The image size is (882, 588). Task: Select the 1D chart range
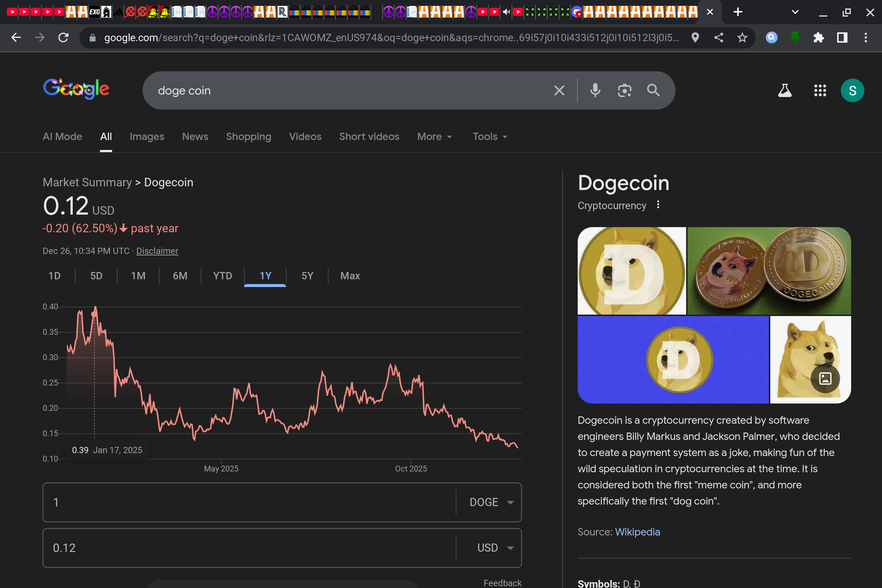pos(54,276)
